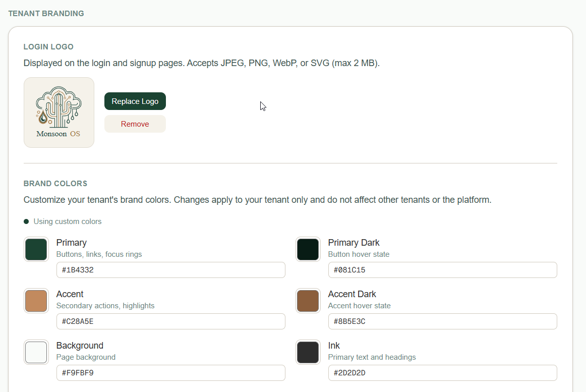The image size is (586, 392).
Task: Select the Monsoon OS logo preview
Action: [x=58, y=112]
